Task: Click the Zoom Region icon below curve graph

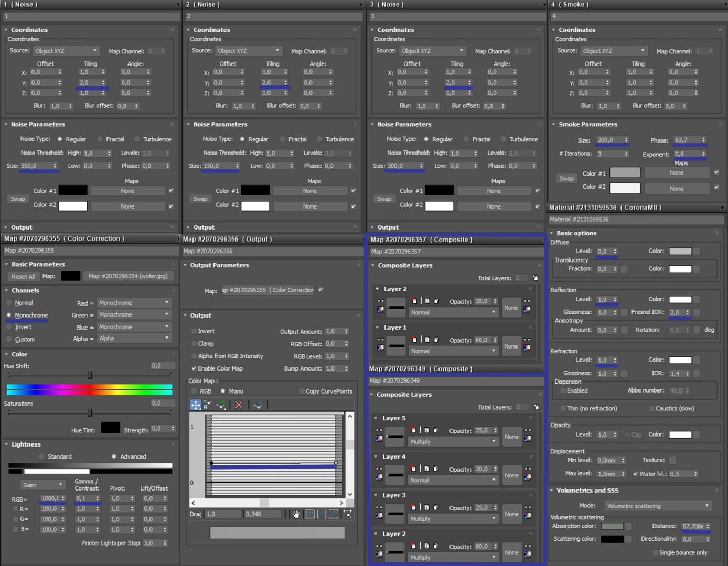Action: (x=347, y=514)
